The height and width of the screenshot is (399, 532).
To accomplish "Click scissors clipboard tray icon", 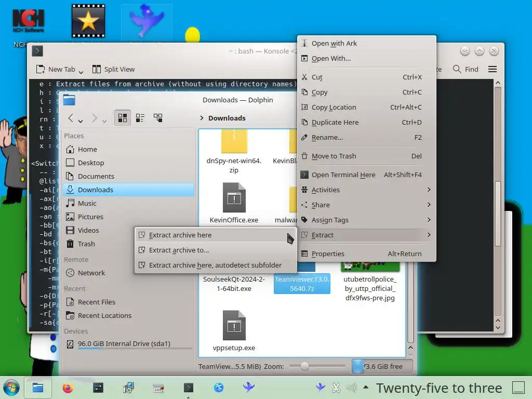I will click(336, 388).
